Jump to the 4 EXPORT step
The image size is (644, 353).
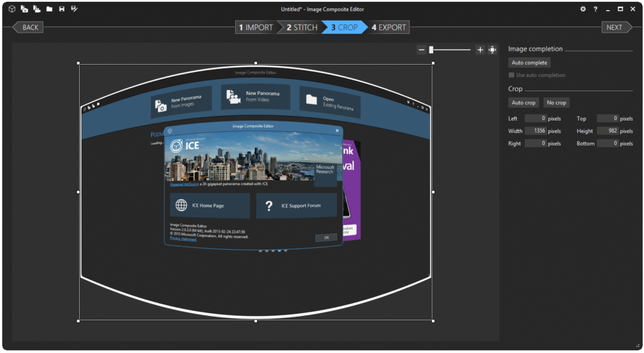click(x=389, y=28)
